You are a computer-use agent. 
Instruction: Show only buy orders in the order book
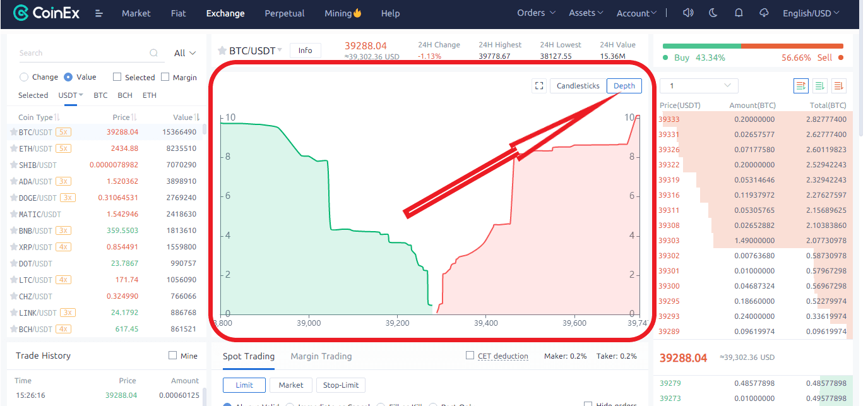[x=820, y=85]
